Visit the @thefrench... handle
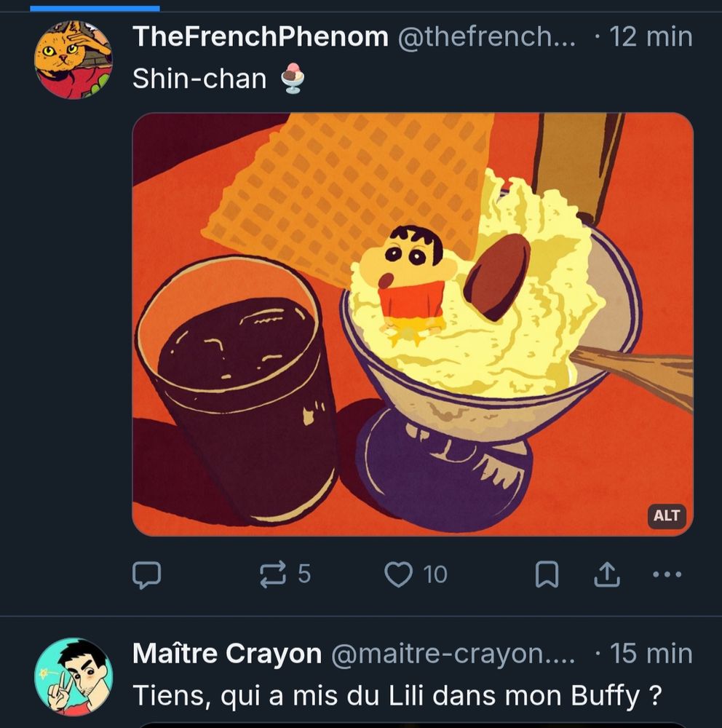The image size is (722, 728). pos(487,36)
